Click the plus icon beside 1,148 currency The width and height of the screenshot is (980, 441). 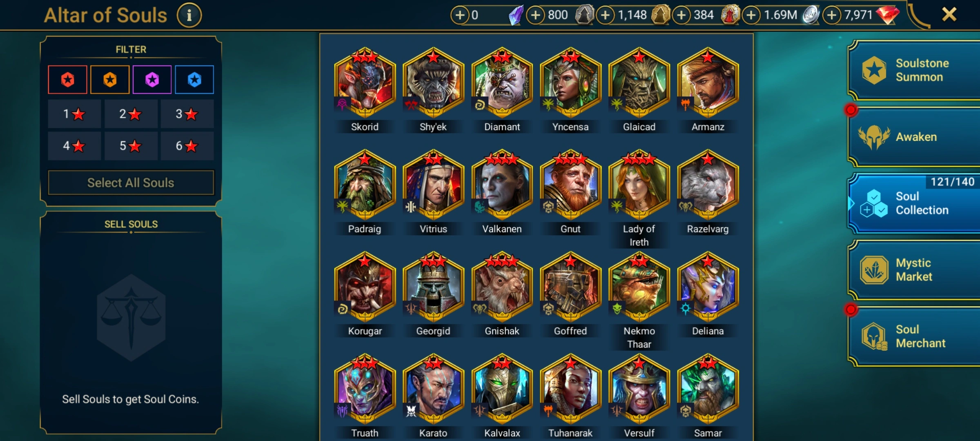pyautogui.click(x=605, y=15)
